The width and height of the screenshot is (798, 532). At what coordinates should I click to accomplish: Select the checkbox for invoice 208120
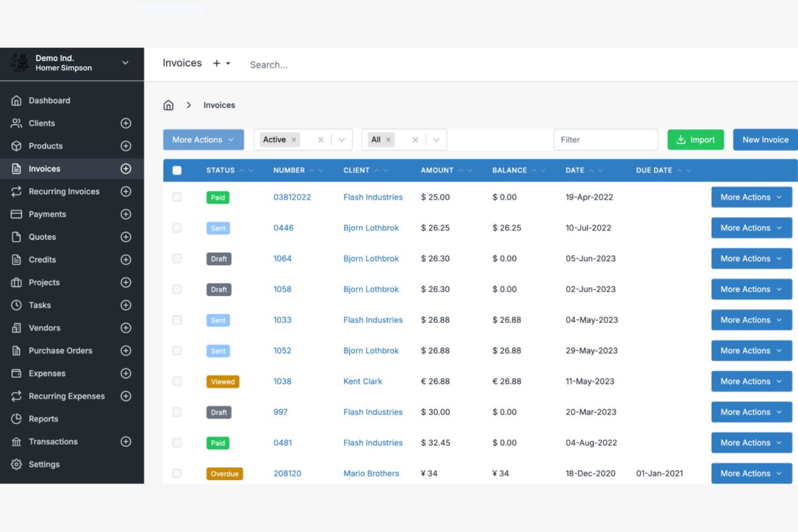click(177, 473)
